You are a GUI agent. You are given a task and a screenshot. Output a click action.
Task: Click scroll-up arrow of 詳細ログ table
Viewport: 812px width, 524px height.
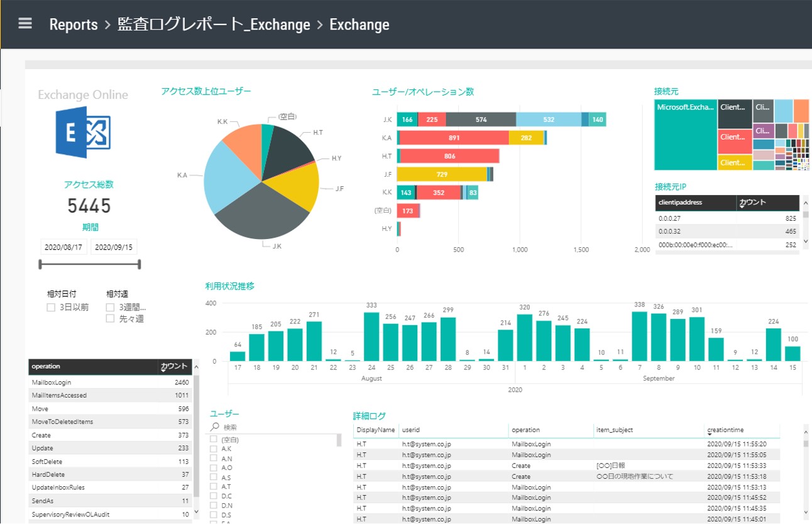(806, 431)
